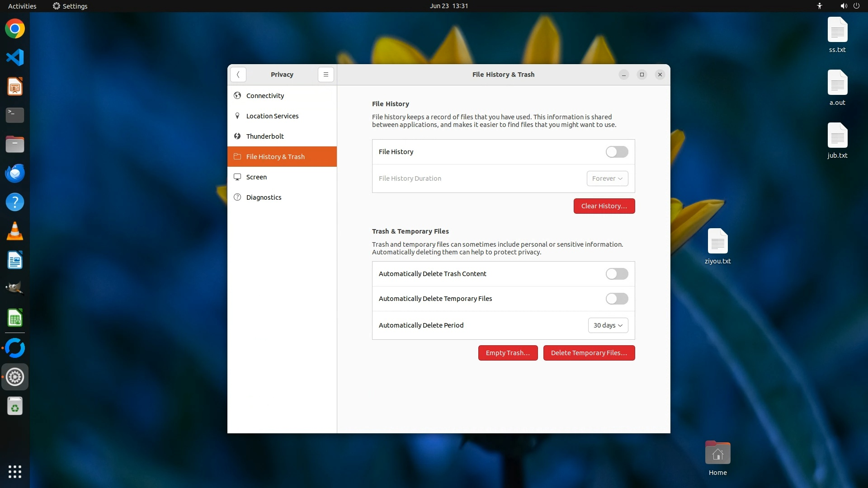Click the back arrow in Privacy header

238,75
